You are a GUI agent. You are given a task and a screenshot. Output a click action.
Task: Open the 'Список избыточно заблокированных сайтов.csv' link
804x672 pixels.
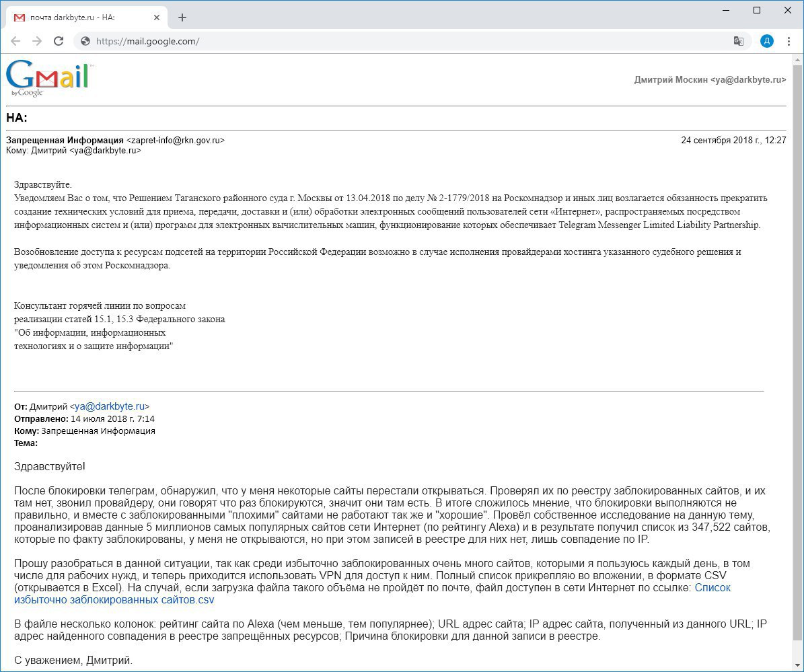click(x=372, y=593)
